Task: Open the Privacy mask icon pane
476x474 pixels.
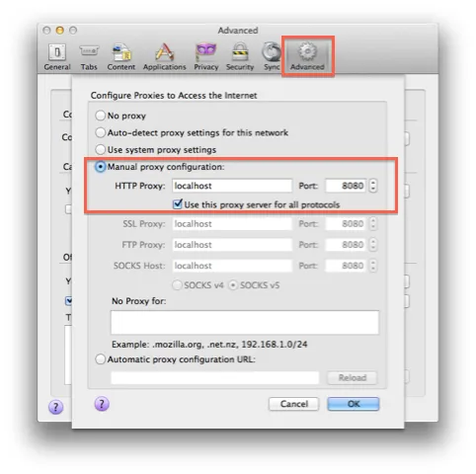Action: (x=206, y=57)
